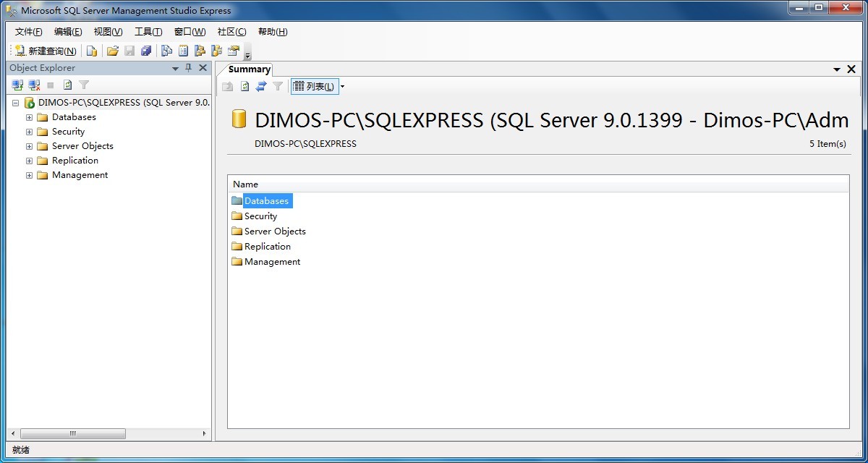This screenshot has height=463, width=868.
Task: Click the Template Explorer toolbar icon
Action: point(216,51)
